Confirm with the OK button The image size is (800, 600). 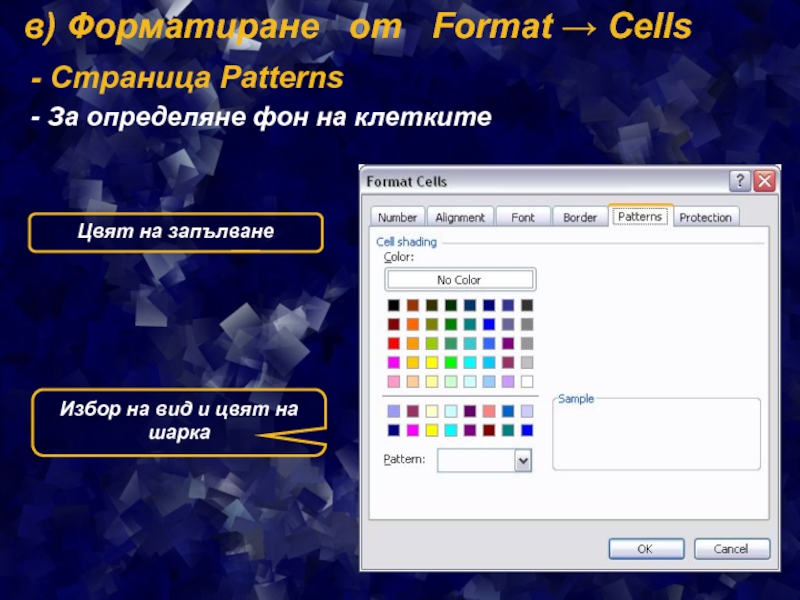[x=645, y=548]
